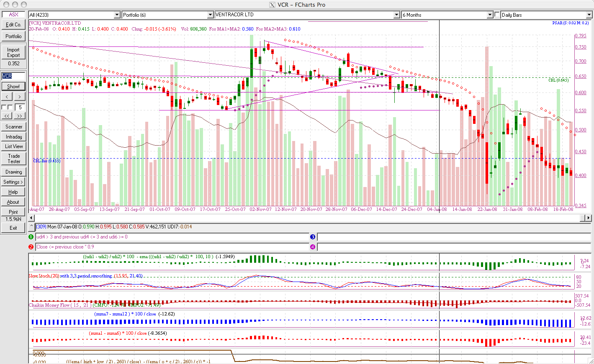Open the 6 Months period dropdown

click(490, 15)
